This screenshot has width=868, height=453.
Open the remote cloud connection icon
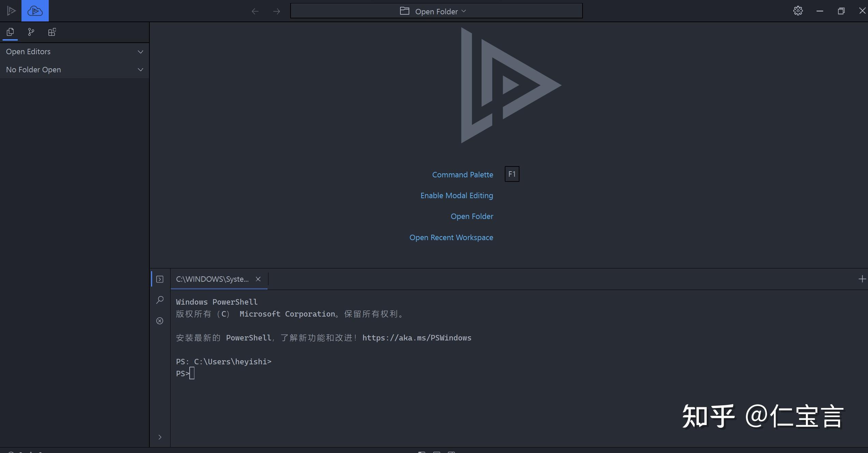click(x=35, y=11)
